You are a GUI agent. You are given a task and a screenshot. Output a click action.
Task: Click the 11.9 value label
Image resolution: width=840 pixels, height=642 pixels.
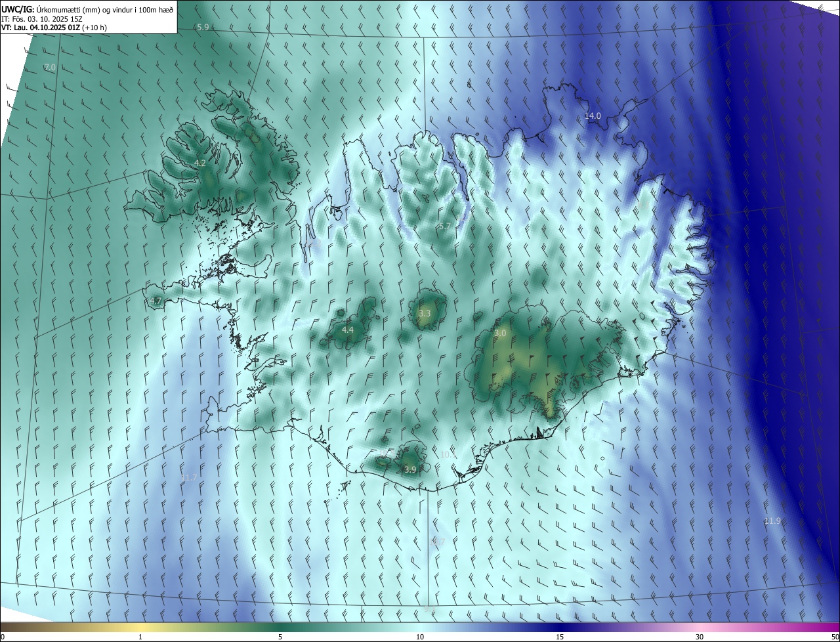pyautogui.click(x=772, y=521)
